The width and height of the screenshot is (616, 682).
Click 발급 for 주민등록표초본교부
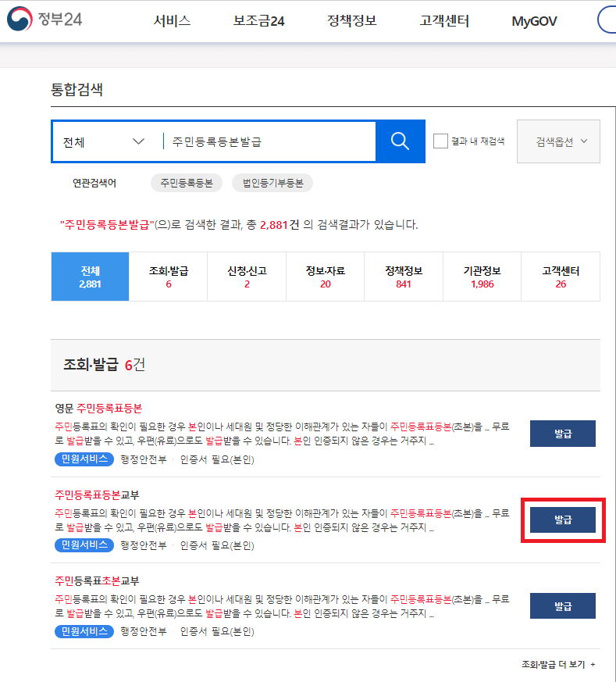click(563, 605)
